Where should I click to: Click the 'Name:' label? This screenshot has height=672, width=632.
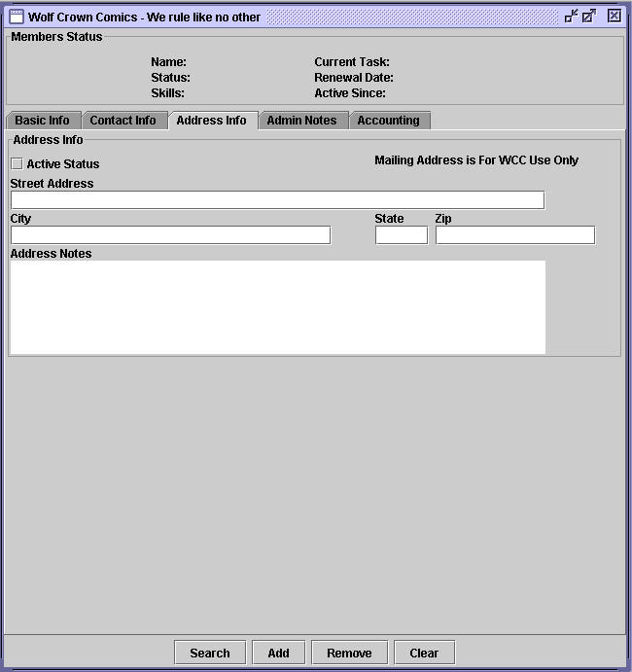point(169,62)
